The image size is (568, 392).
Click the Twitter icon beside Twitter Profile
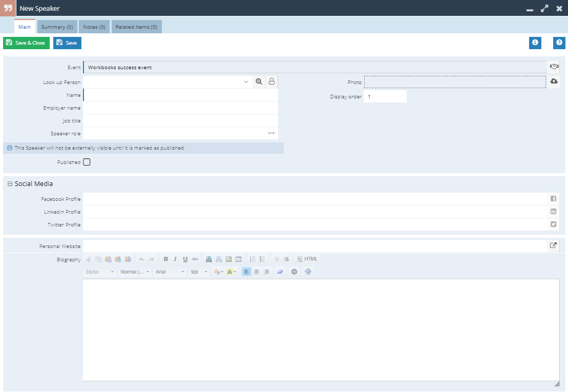pos(553,224)
